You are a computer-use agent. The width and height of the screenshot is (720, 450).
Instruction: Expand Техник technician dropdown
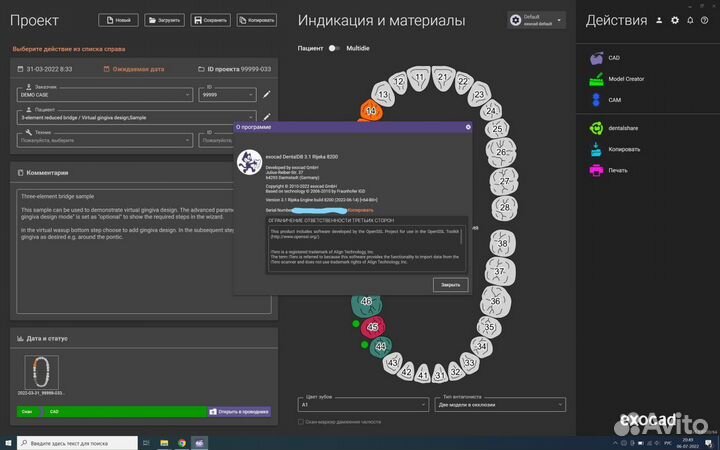(105, 140)
